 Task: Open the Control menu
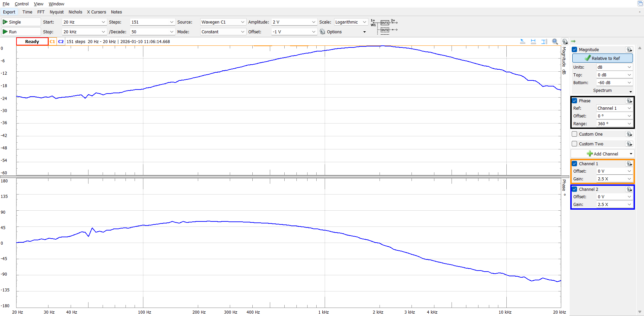[x=22, y=4]
